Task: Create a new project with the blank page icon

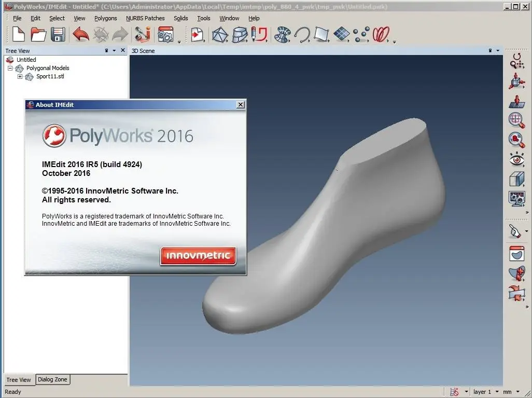Action: (18, 34)
